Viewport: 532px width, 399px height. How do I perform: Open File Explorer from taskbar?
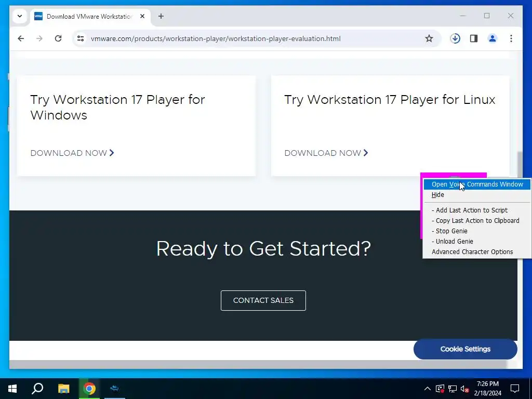pos(63,389)
